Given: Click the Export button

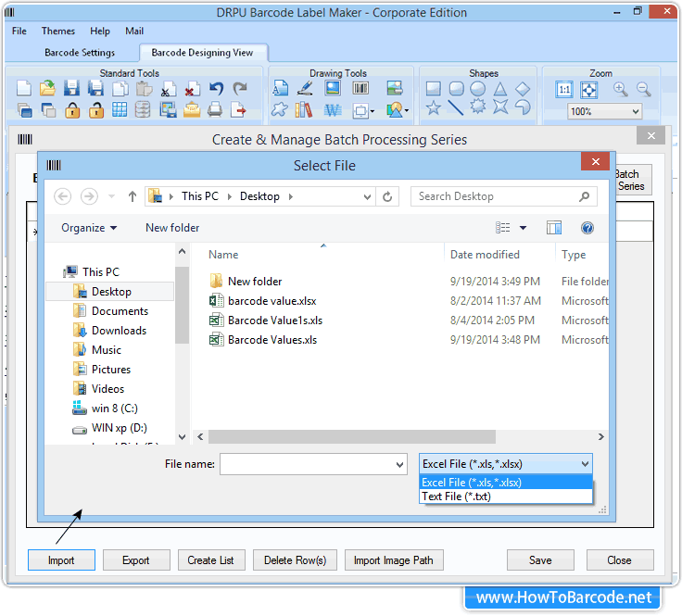Looking at the screenshot, I should click(136, 559).
